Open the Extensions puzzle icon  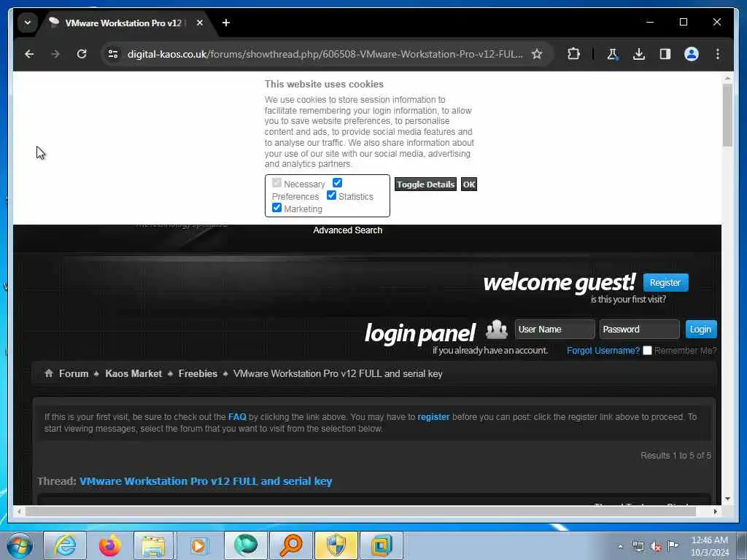(x=573, y=54)
